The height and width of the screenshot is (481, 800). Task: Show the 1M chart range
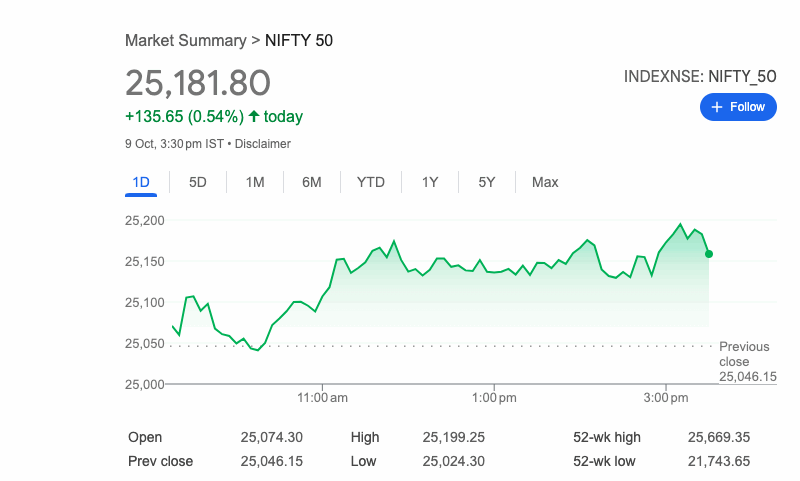coord(255,182)
